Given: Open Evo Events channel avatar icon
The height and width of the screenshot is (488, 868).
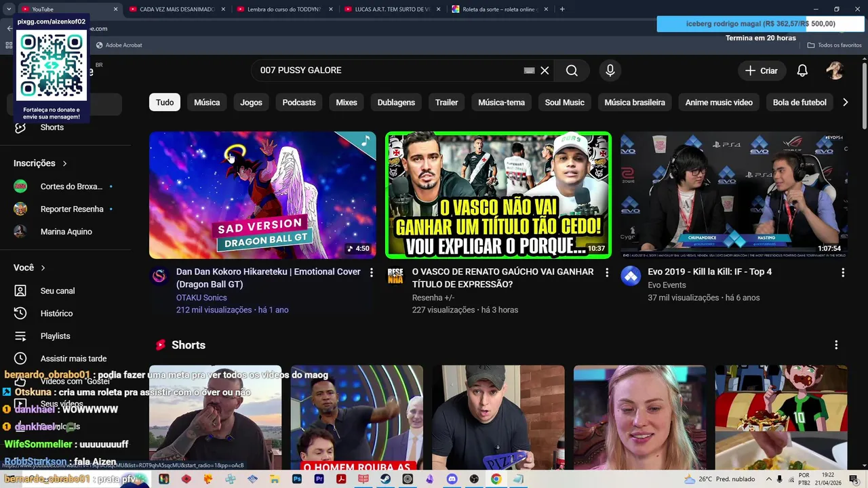Looking at the screenshot, I should (631, 276).
